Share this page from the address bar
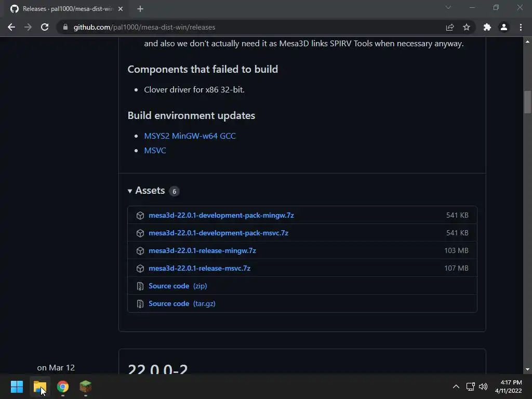 click(450, 27)
